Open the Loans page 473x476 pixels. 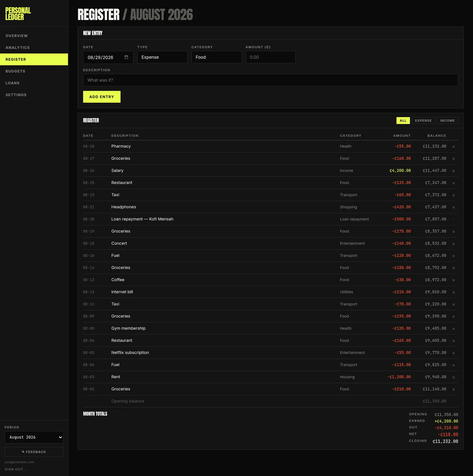click(x=34, y=83)
